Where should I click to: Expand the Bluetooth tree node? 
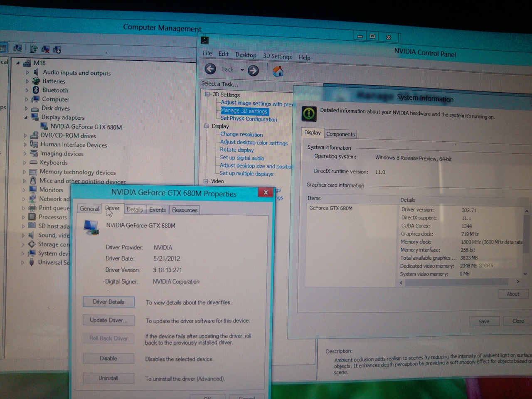[x=27, y=90]
